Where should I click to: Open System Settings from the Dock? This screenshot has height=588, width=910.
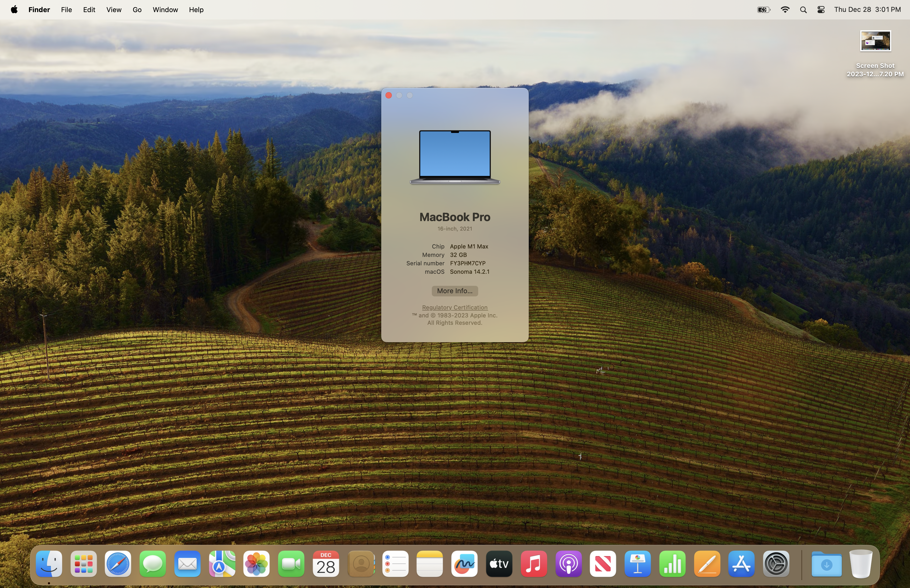click(776, 564)
